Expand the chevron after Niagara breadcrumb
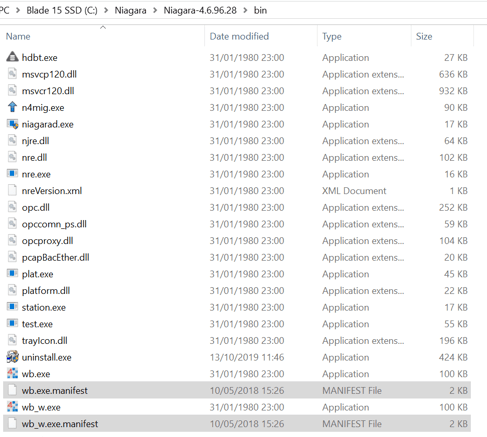This screenshot has width=487, height=437. point(155,11)
